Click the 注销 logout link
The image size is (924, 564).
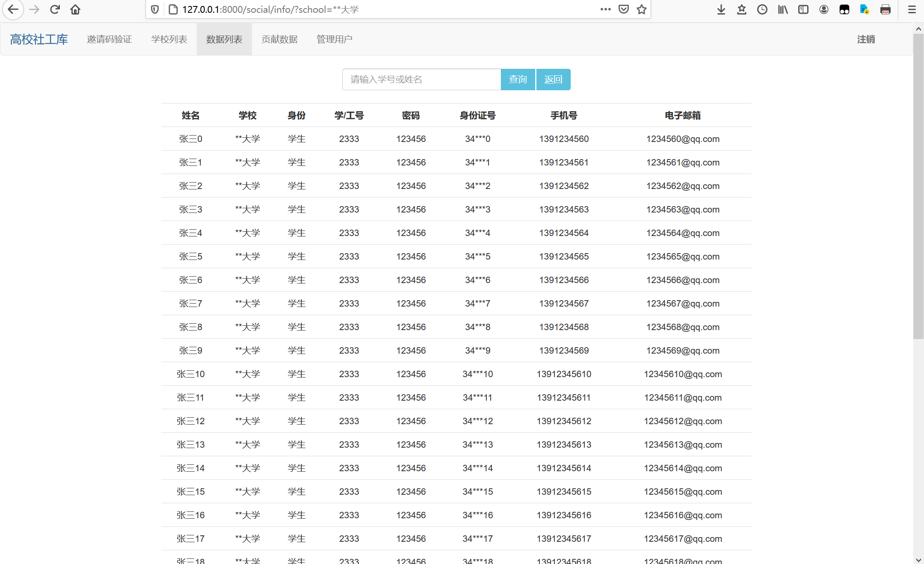click(866, 39)
